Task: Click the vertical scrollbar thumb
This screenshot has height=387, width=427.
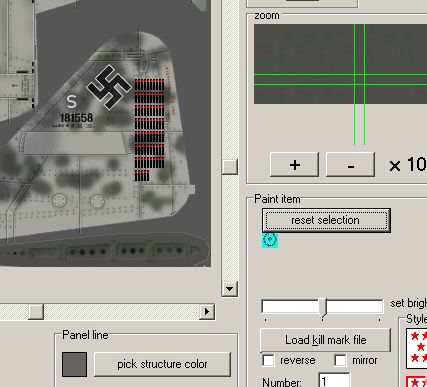Action: click(229, 166)
